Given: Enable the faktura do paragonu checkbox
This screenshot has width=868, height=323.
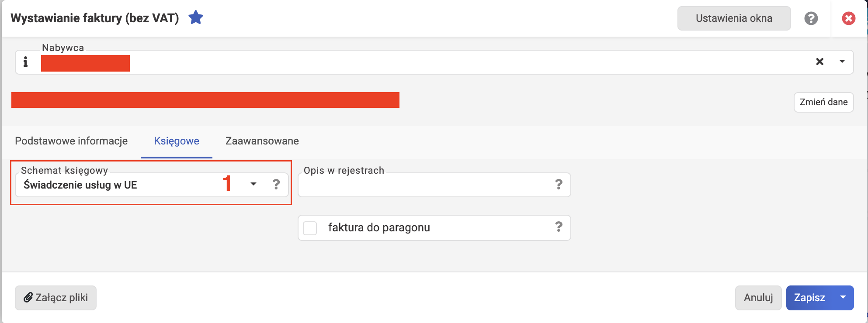Looking at the screenshot, I should point(310,228).
